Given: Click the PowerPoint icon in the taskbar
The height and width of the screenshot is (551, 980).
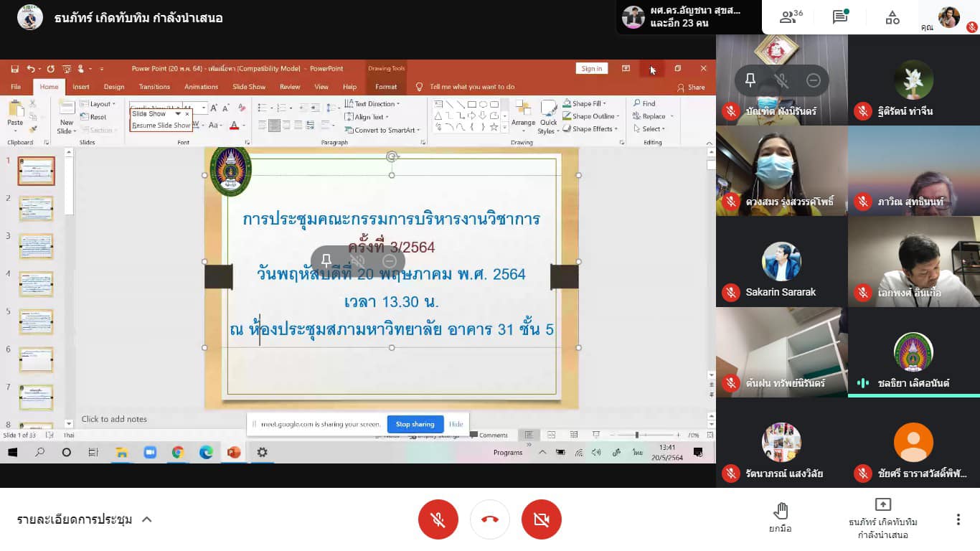Looking at the screenshot, I should click(234, 452).
